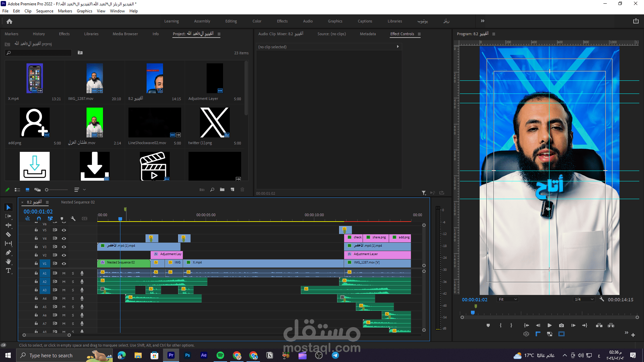Open timeline display settings wrench
This screenshot has height=362, width=644.
(73, 219)
